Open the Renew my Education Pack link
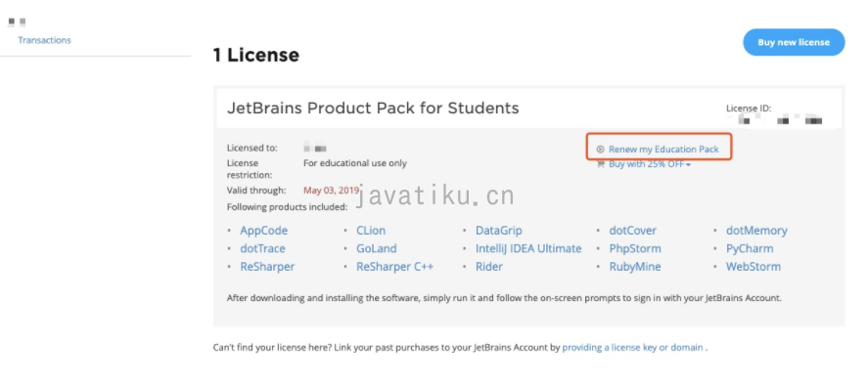Viewport: 868px width, 390px height. click(x=663, y=150)
